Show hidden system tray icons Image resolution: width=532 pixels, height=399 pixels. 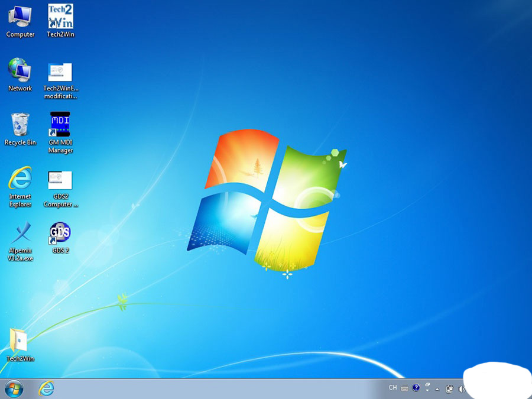point(437,389)
